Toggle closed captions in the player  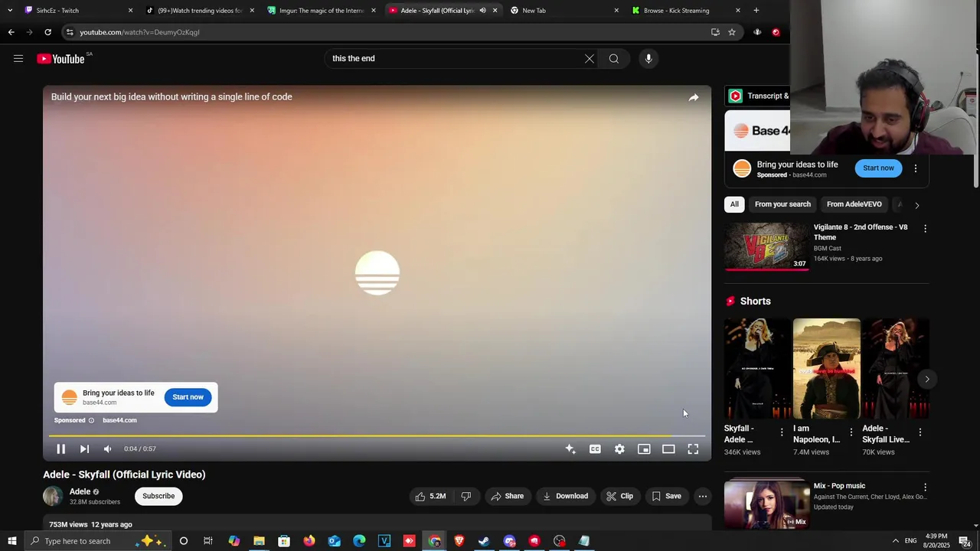pyautogui.click(x=595, y=449)
